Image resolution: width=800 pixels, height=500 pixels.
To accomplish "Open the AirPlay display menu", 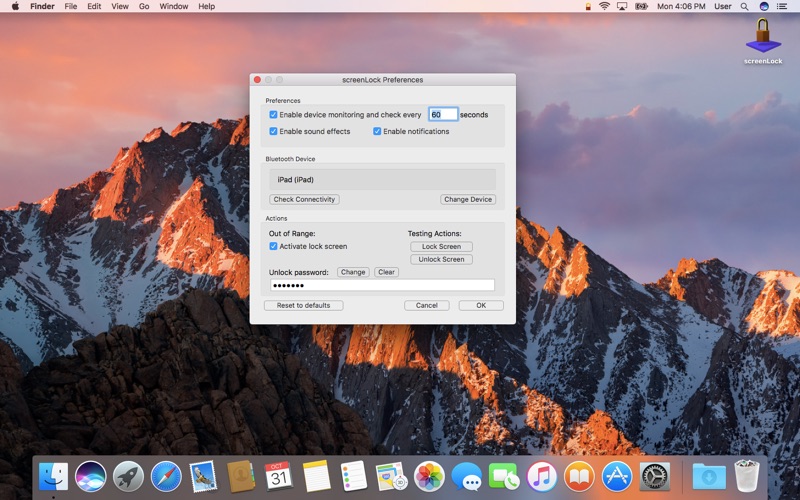I will [x=622, y=6].
